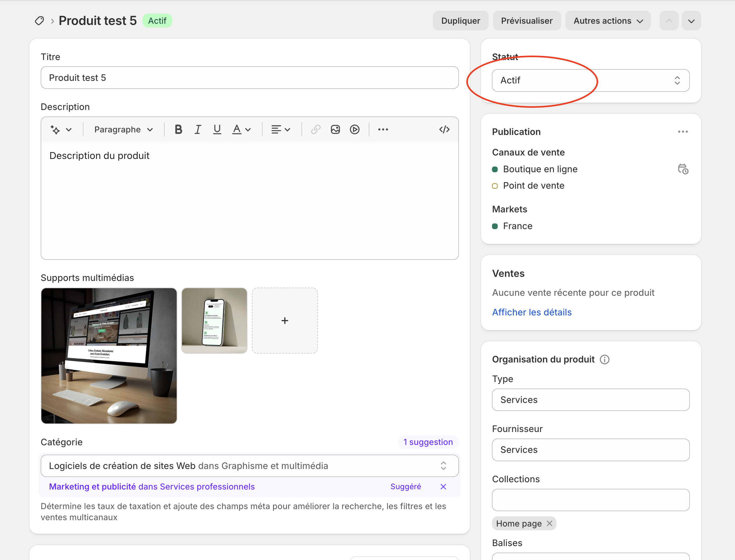Select the desktop monitor product image
The image size is (735, 560).
[x=109, y=356]
